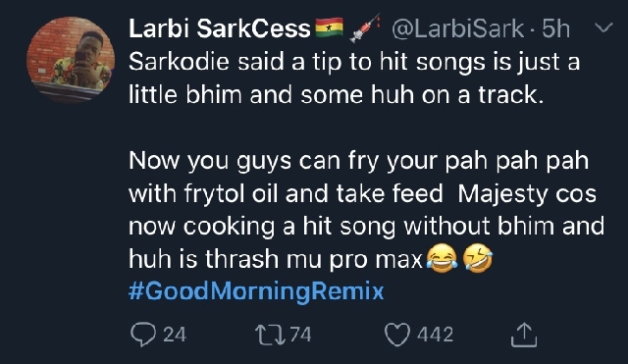Open Larbi SarkCess profile picture
Viewport: 628px width, 364px height.
[x=71, y=59]
